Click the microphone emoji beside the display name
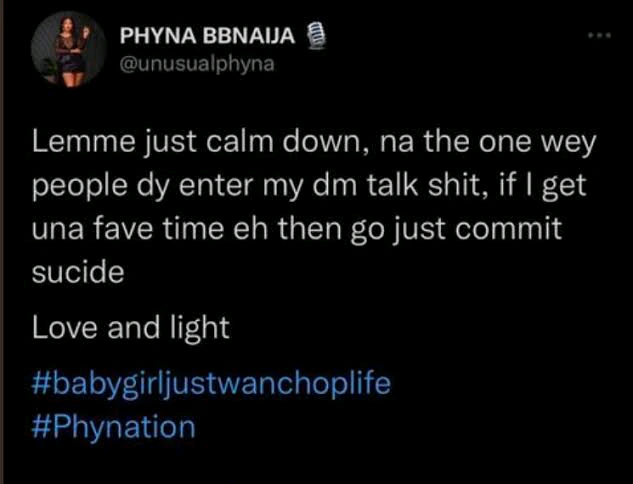The height and width of the screenshot is (484, 633). pyautogui.click(x=316, y=36)
